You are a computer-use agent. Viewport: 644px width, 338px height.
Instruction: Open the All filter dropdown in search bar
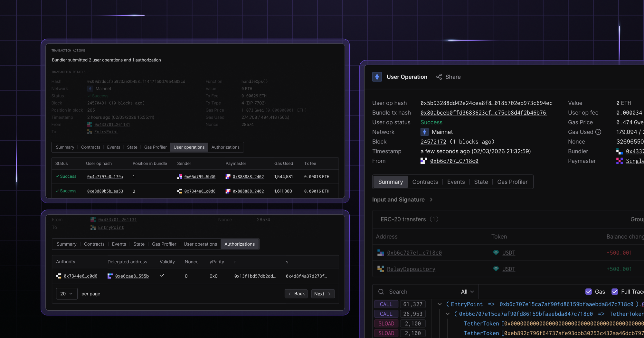[x=467, y=291]
